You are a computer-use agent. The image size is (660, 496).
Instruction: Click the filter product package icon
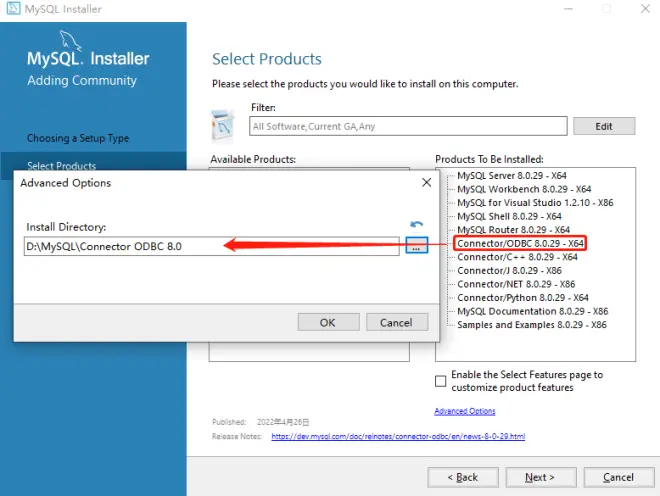tap(223, 126)
